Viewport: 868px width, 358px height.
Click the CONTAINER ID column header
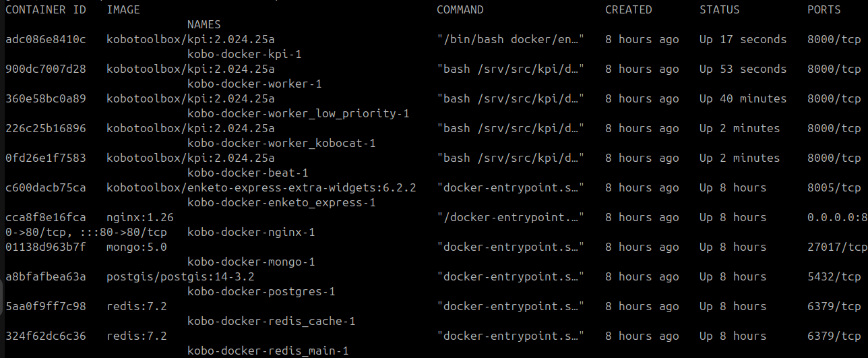[45, 9]
